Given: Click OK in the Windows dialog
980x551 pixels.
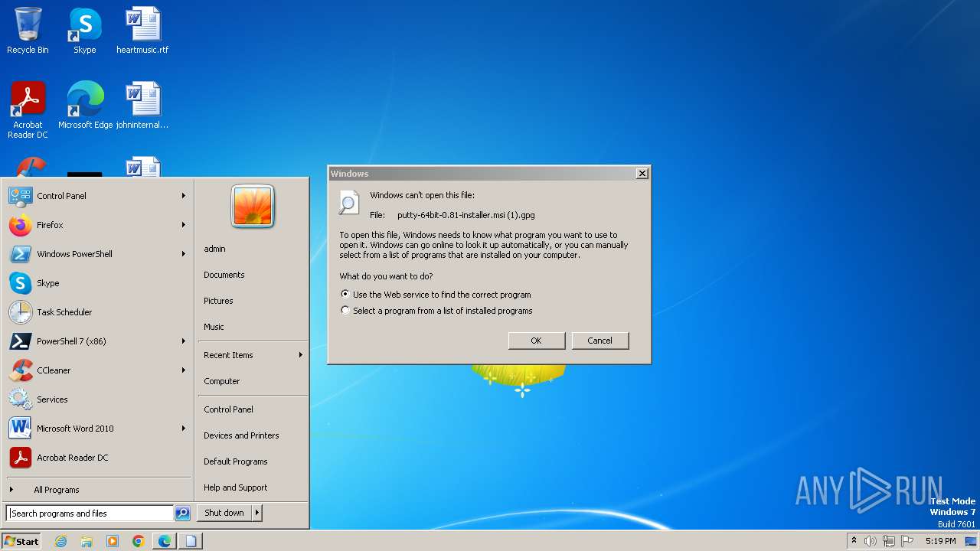Looking at the screenshot, I should coord(536,341).
